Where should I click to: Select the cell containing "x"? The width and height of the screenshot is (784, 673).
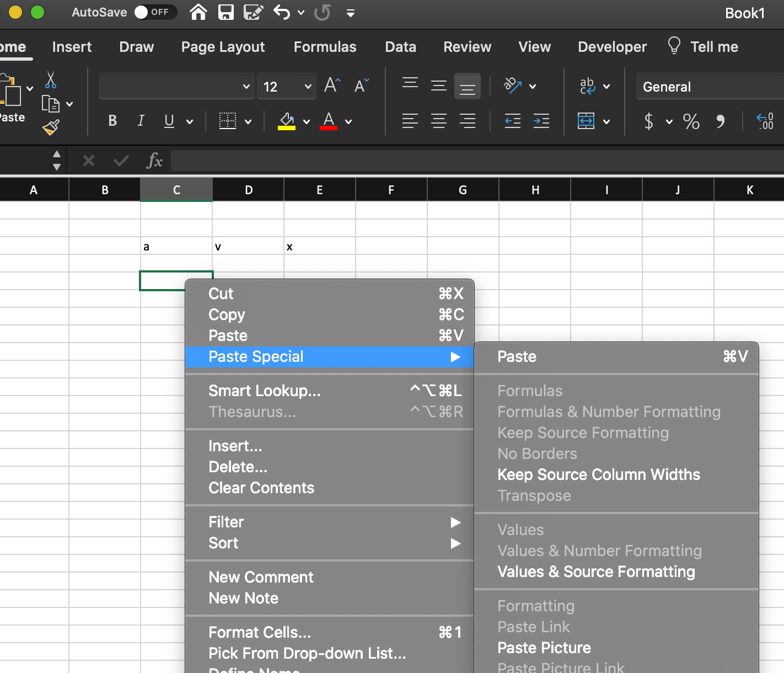[x=320, y=246]
